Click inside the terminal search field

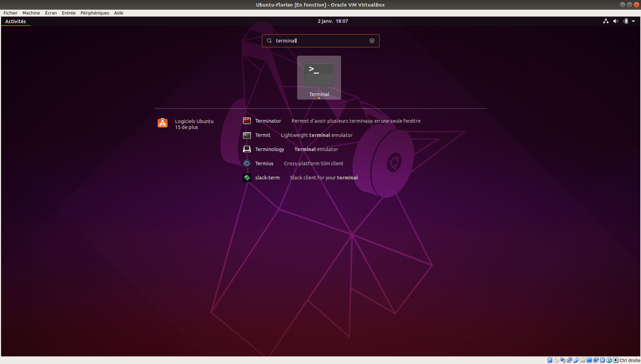point(320,41)
